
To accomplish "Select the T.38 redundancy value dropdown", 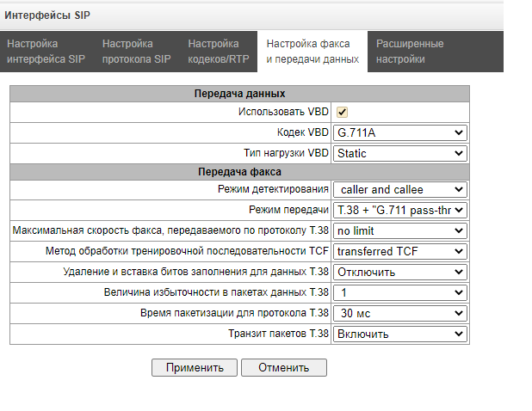I will click(400, 292).
